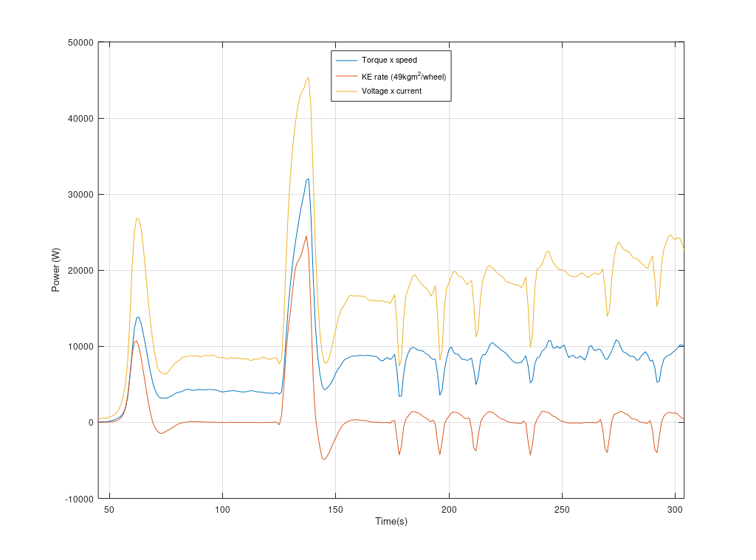Click the 'Time(s)' x-axis label
This screenshot has width=756, height=560.
pos(391,522)
